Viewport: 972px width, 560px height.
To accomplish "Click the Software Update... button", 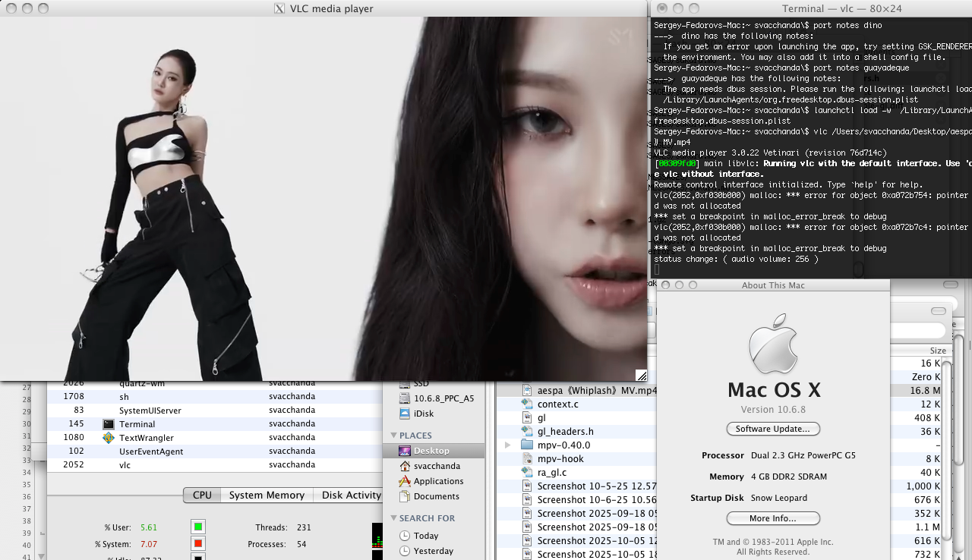I will [x=773, y=429].
